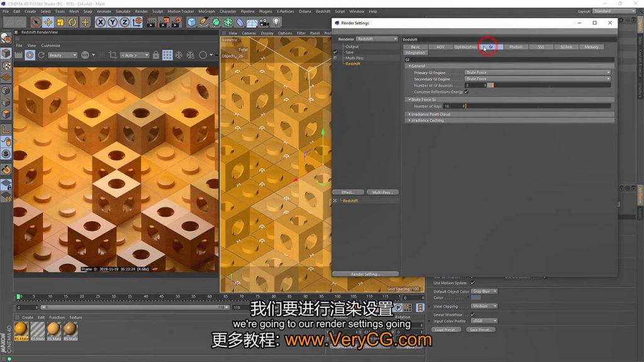Screen dimensions: 644x362
Task: Toggle the X axis lock
Action: (100, 22)
